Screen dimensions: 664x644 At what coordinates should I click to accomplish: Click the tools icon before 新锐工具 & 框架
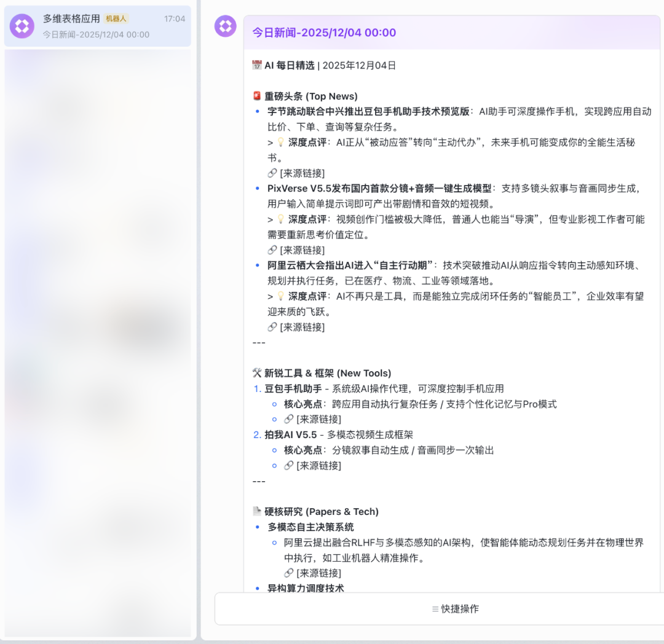pos(257,373)
